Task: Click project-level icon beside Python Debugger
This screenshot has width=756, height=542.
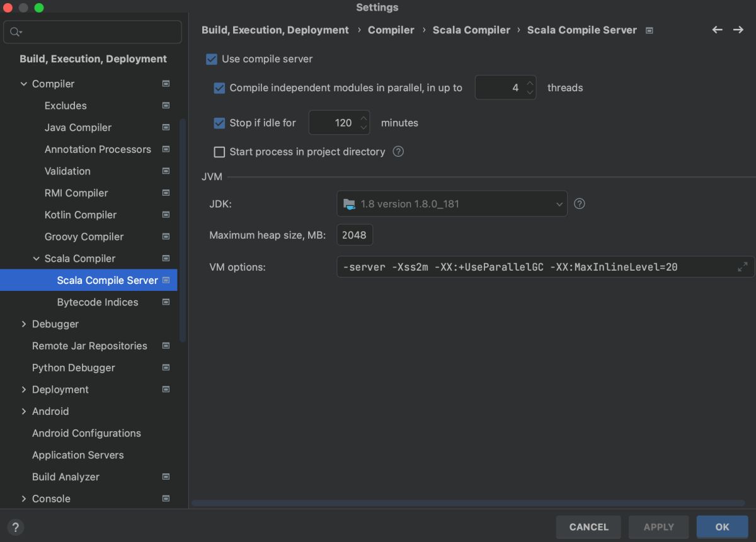Action: [x=166, y=368]
